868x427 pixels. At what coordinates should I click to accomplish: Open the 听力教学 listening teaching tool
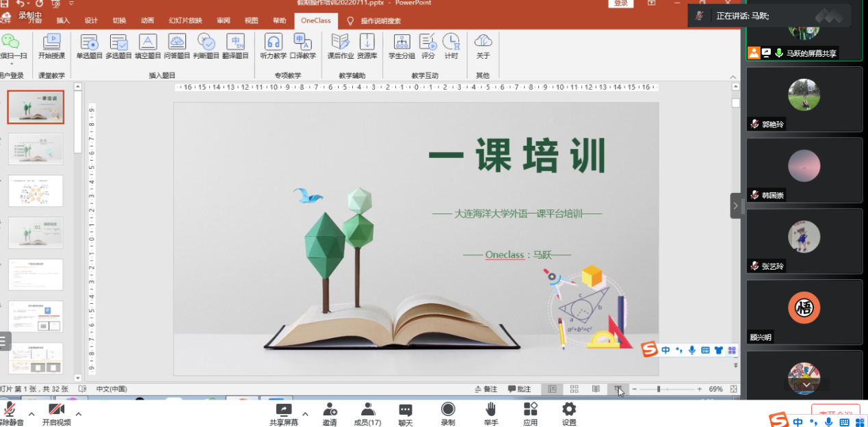tap(274, 45)
